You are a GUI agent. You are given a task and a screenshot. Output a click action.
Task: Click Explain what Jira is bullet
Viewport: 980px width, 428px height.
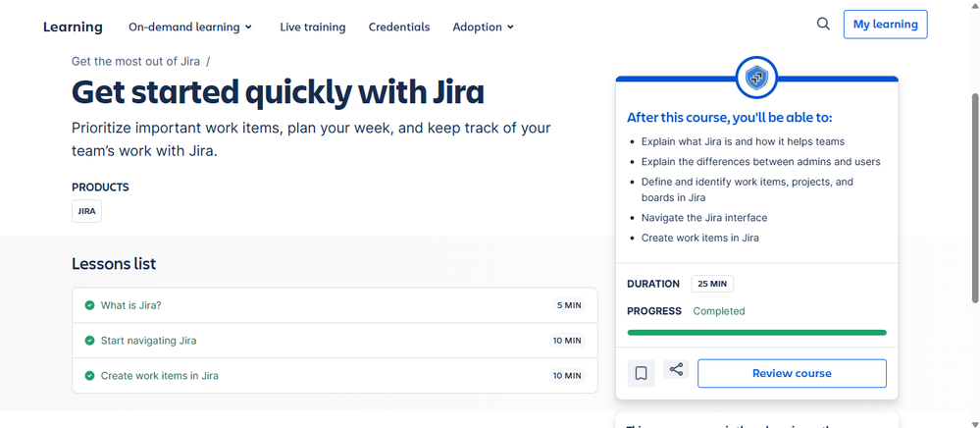[744, 141]
